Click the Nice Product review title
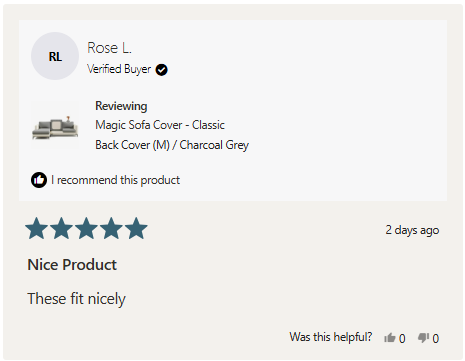Image resolution: width=465 pixels, height=361 pixels. tap(72, 265)
